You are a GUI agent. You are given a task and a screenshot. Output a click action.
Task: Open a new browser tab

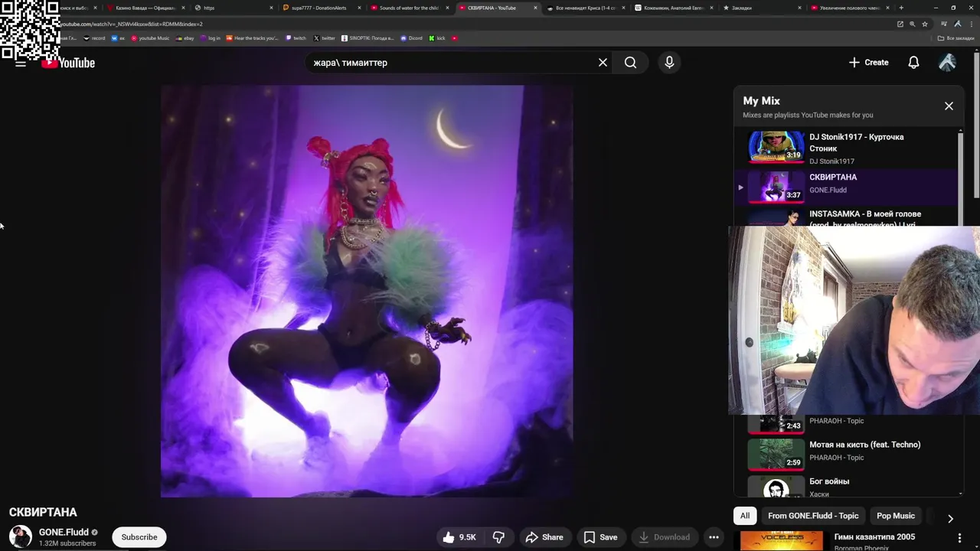pyautogui.click(x=901, y=8)
